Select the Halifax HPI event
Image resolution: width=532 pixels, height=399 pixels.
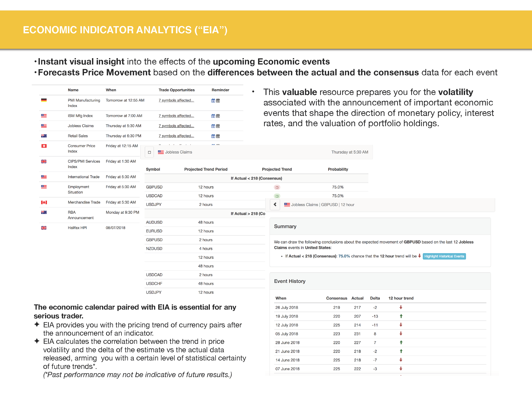(77, 228)
